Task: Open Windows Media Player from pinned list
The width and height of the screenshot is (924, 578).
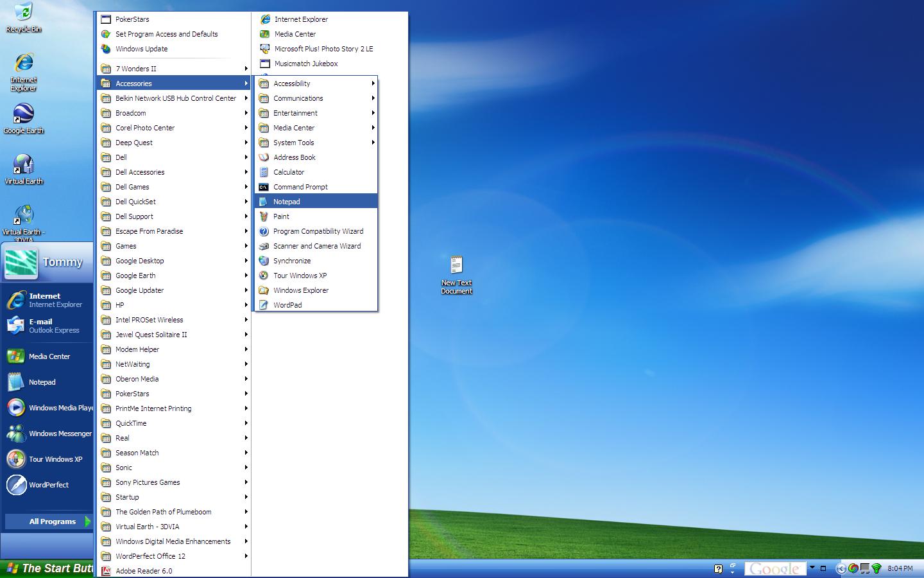Action: 48,408
